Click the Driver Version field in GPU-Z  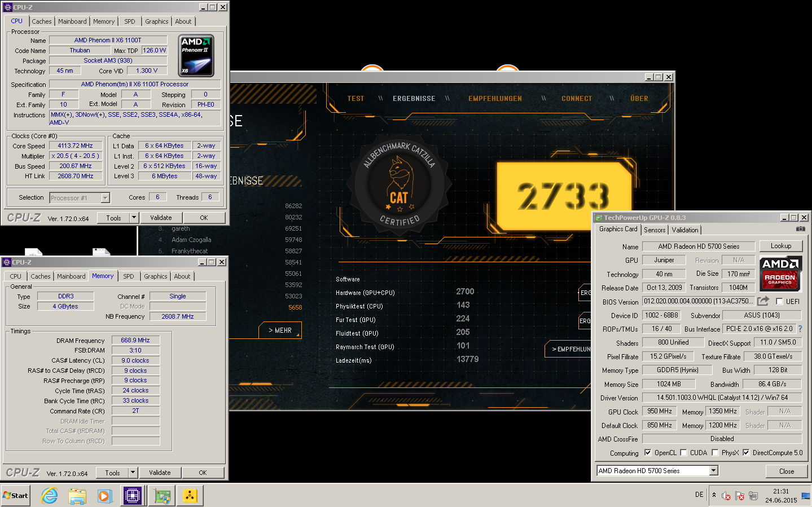(x=722, y=398)
